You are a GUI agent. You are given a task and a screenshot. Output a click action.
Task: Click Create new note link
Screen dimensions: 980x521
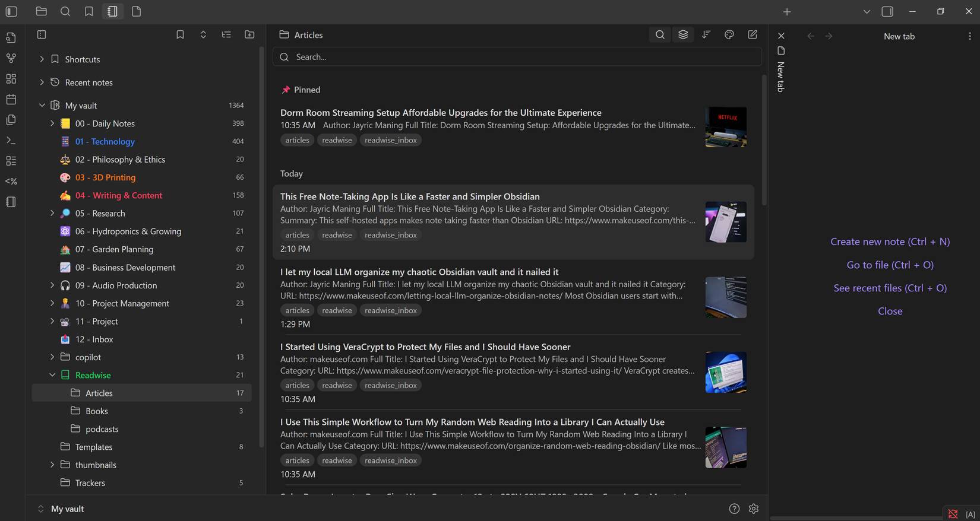click(x=890, y=242)
